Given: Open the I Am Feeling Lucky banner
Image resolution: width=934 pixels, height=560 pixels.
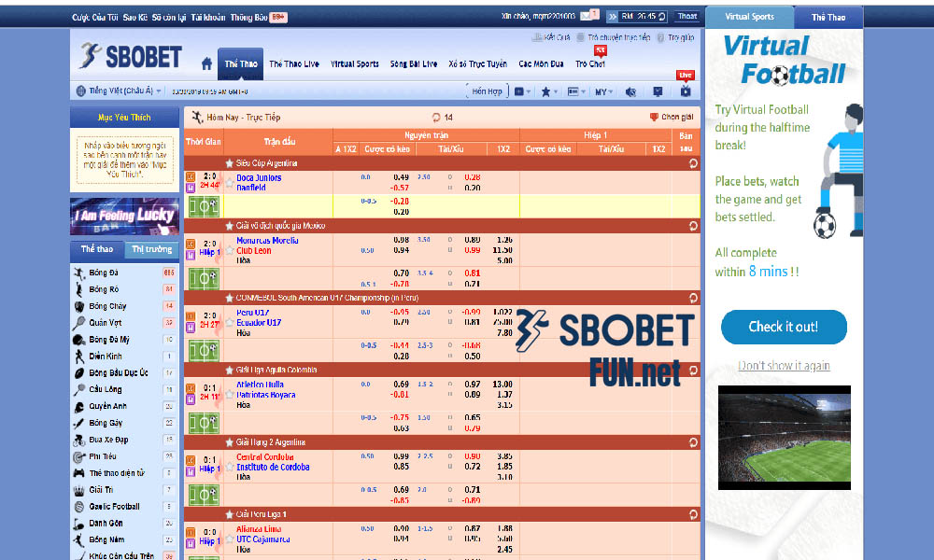Looking at the screenshot, I should point(124,217).
